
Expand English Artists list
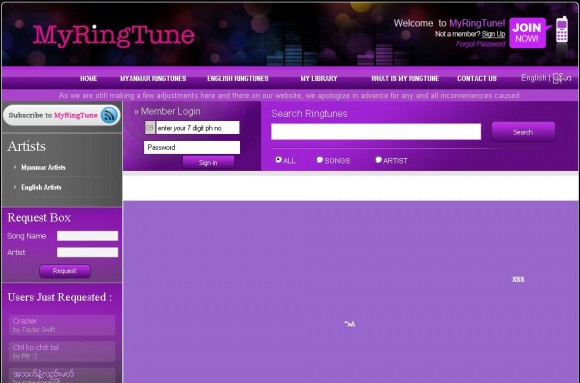coord(41,187)
